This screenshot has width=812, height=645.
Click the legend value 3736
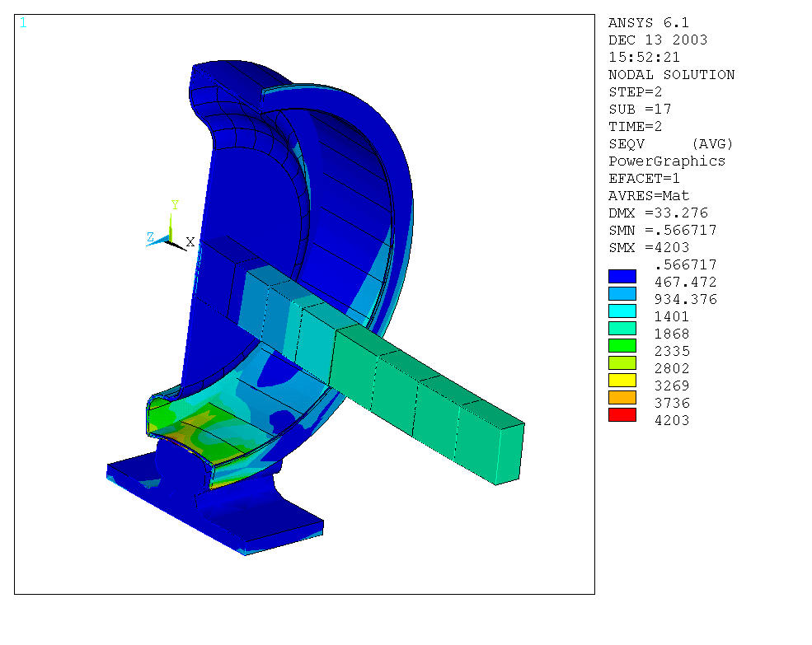tap(672, 404)
